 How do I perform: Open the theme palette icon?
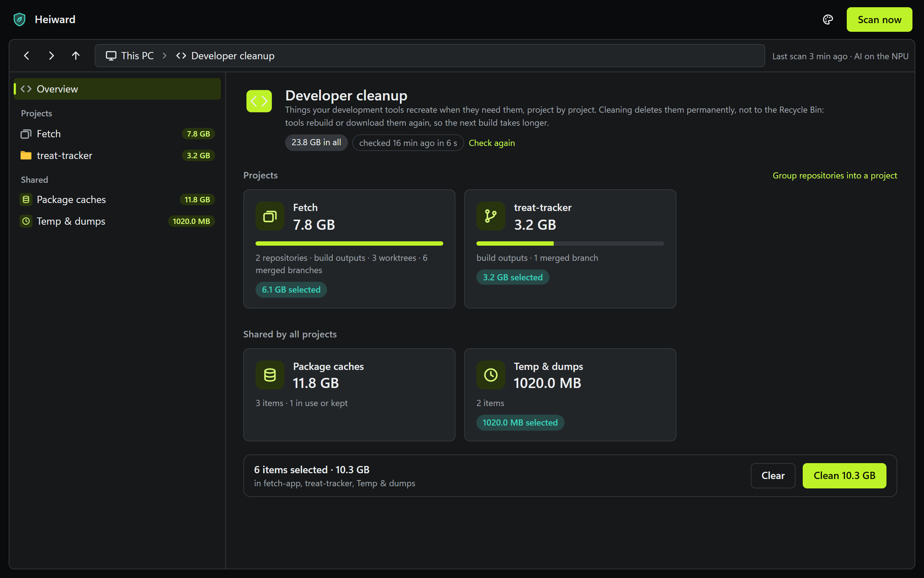coord(827,20)
